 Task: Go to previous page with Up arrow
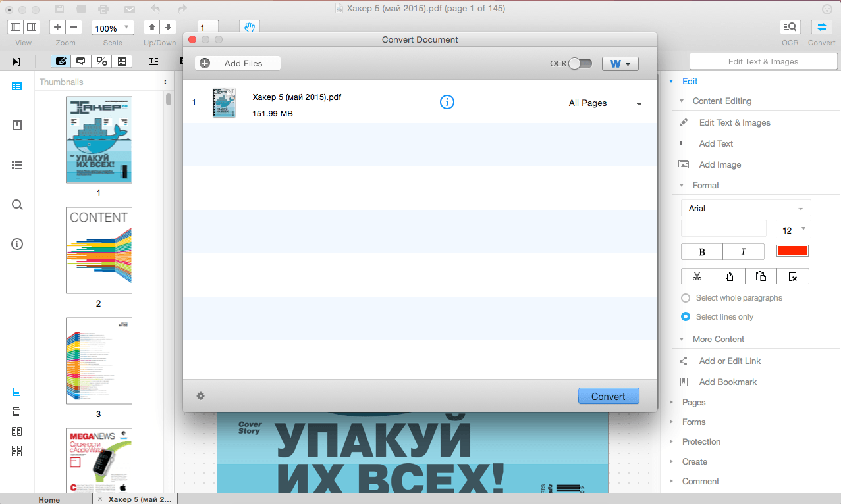[152, 28]
